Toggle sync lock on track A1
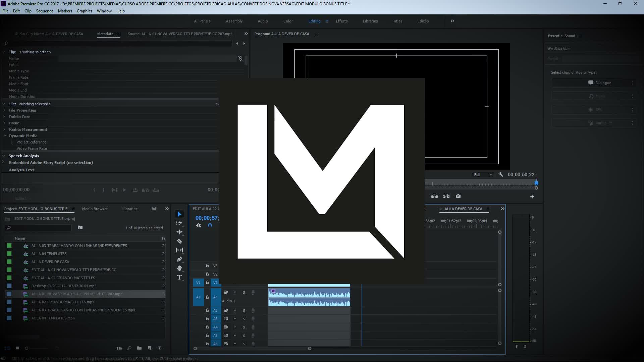Viewport: 644px width, 362px height. (x=226, y=292)
